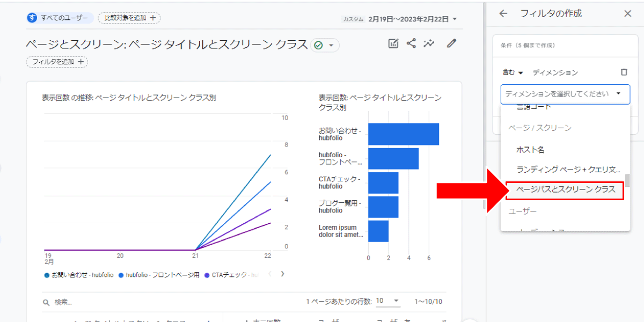The height and width of the screenshot is (322, 644).
Task: Click the dimension list scrollbar thumb
Action: pos(627,180)
